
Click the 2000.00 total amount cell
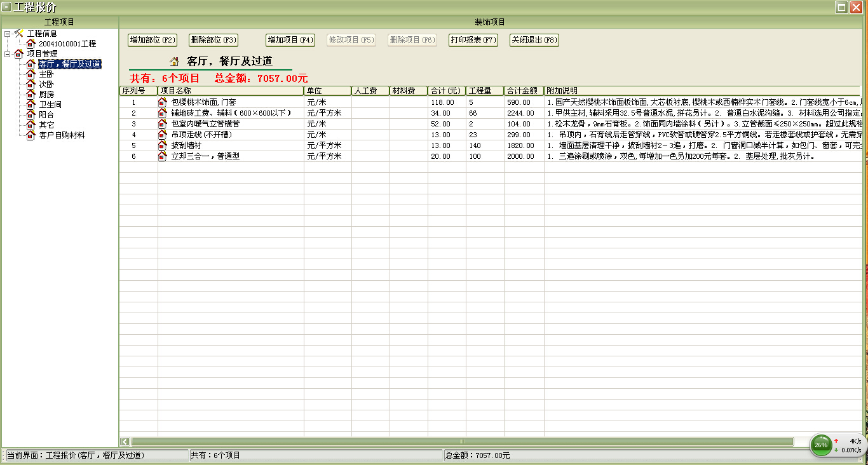524,156
